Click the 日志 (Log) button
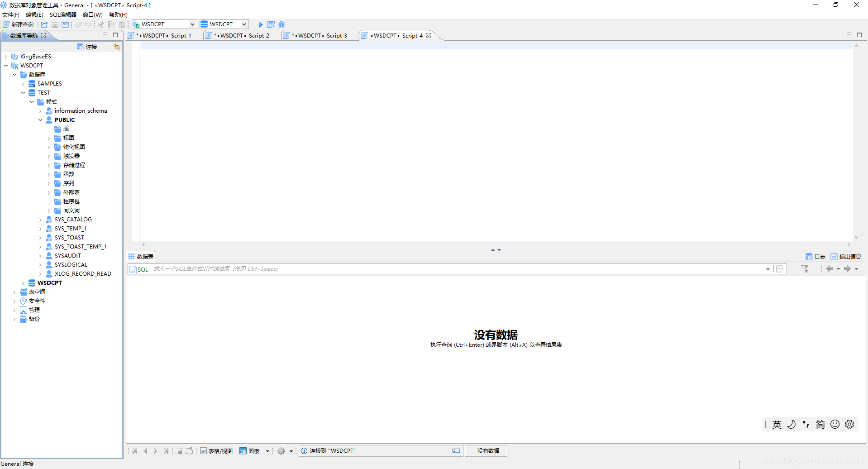 (816, 257)
